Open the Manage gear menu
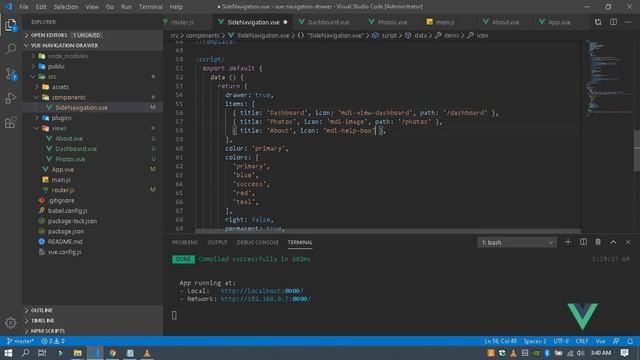Image resolution: width=640 pixels, height=360 pixels. tap(11, 323)
